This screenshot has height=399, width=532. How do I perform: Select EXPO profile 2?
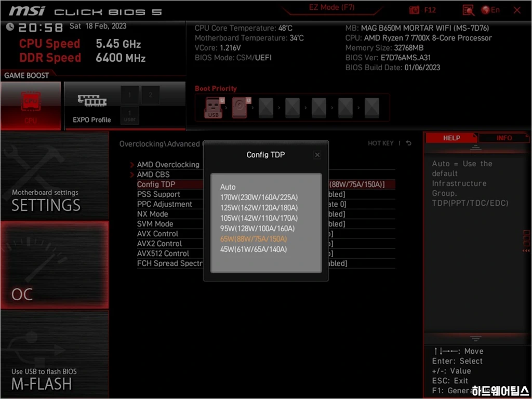pos(150,95)
